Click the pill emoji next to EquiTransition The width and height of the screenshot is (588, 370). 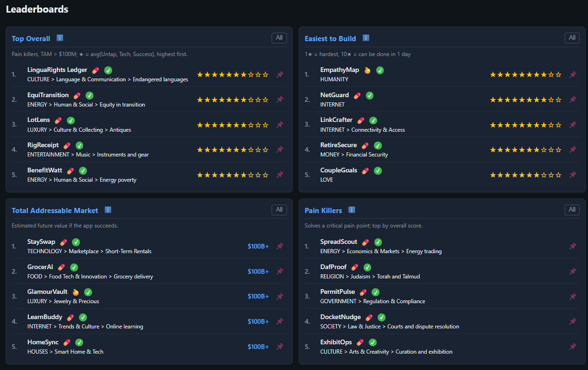tap(77, 95)
